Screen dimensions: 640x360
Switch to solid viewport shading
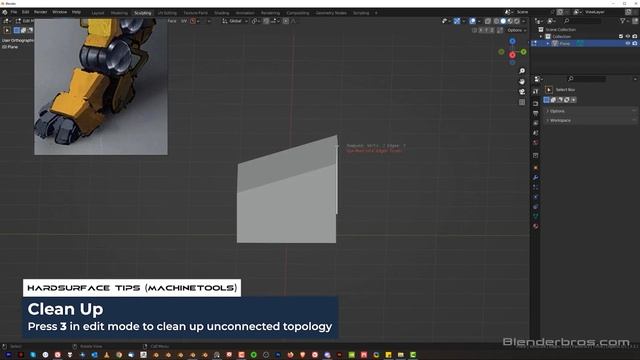click(503, 21)
